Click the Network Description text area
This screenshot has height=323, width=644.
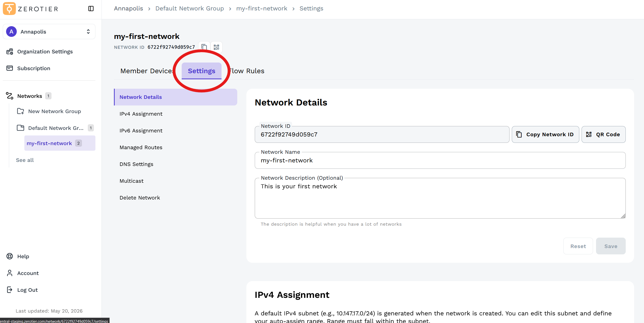pyautogui.click(x=440, y=198)
